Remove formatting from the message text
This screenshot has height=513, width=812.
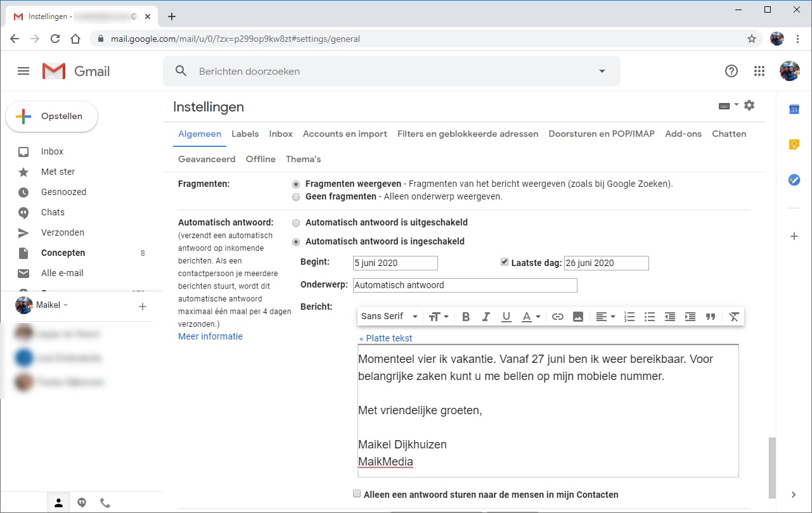point(734,317)
